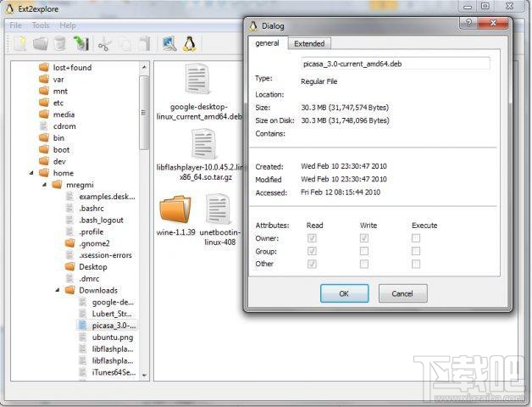
Task: Click the green arrow save toolbar icon
Action: (x=81, y=44)
